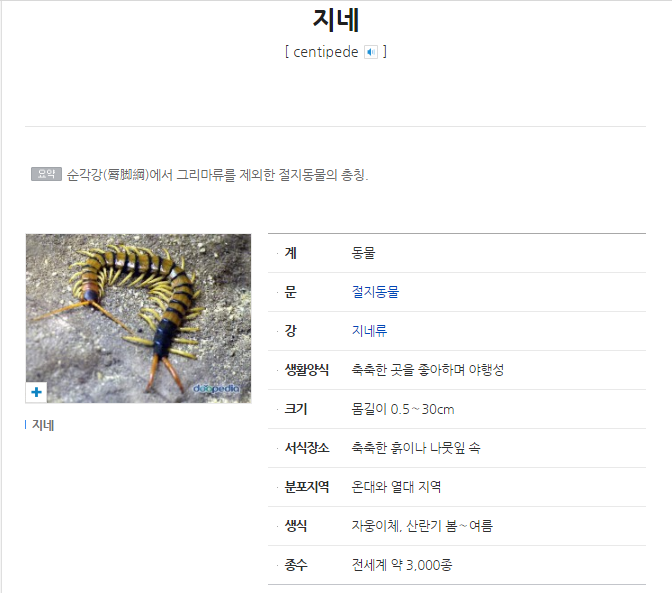Click the word centipede in brackets

point(326,52)
